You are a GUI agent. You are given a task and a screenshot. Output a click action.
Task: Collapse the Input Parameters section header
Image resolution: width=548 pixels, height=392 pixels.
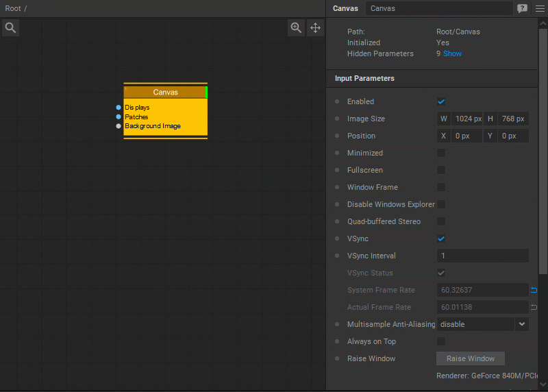(432, 78)
